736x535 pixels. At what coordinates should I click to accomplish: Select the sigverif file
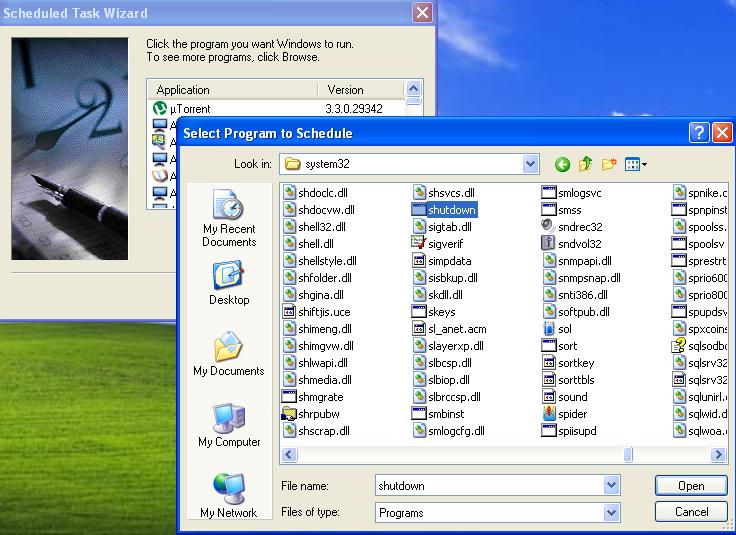[x=437, y=244]
